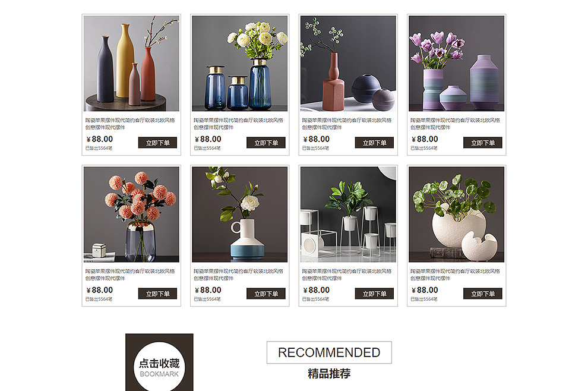Image resolution: width=588 pixels, height=391 pixels.
Task: Click 立即下单 under the orange pom-pom flowers
Action: point(157,294)
